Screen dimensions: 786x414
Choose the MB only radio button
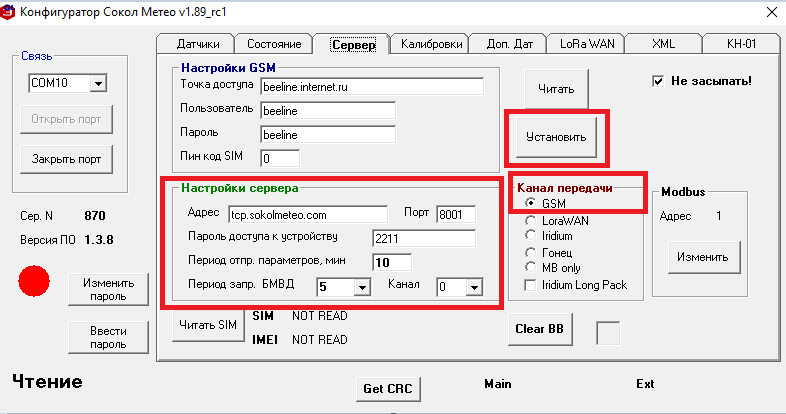point(530,268)
